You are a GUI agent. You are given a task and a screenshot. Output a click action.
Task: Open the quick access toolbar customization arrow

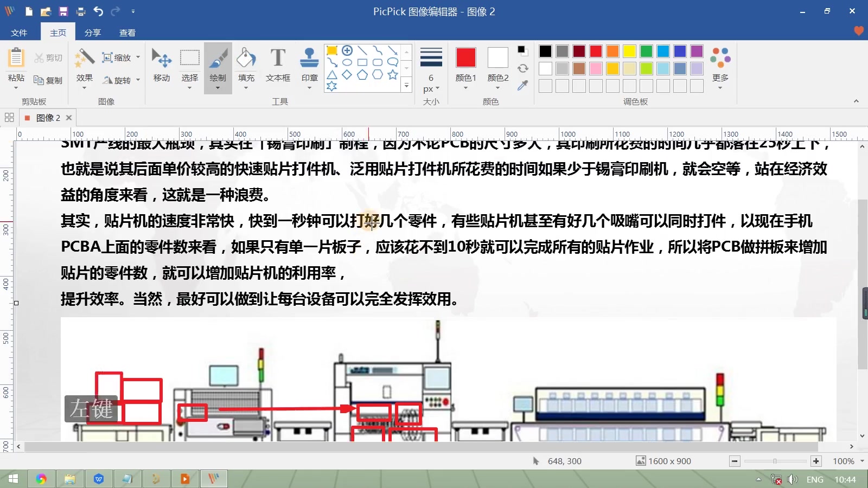(x=133, y=11)
